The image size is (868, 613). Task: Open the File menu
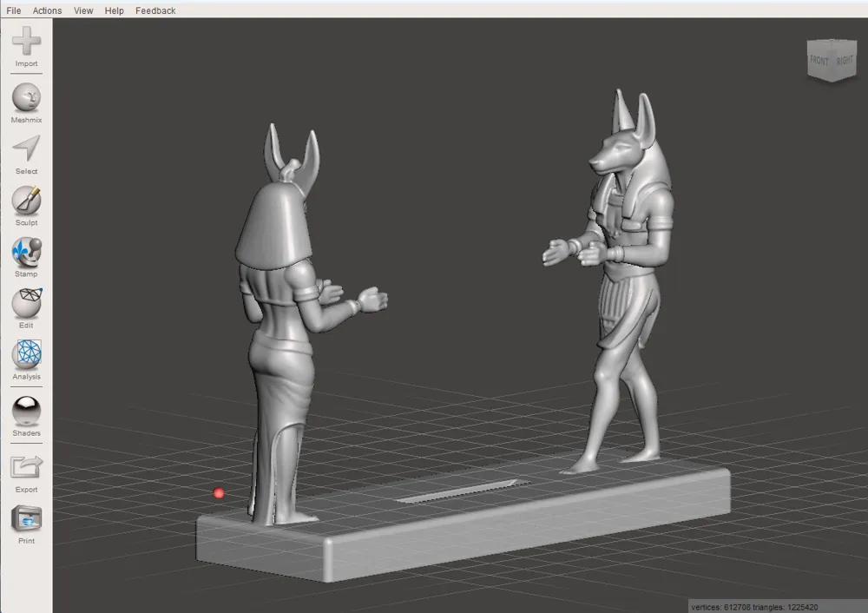click(14, 10)
